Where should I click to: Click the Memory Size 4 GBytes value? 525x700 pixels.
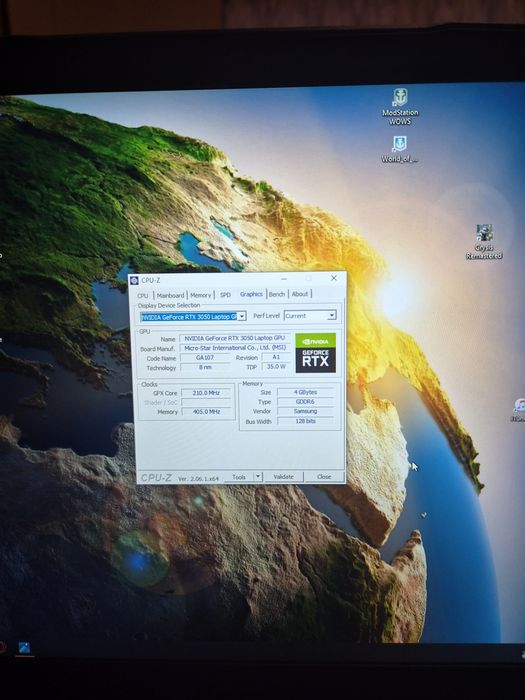(x=305, y=392)
